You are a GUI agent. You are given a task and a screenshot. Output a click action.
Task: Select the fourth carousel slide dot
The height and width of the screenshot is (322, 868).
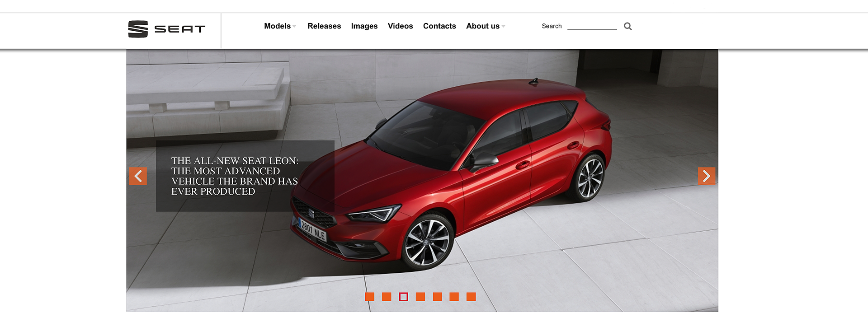click(x=420, y=297)
